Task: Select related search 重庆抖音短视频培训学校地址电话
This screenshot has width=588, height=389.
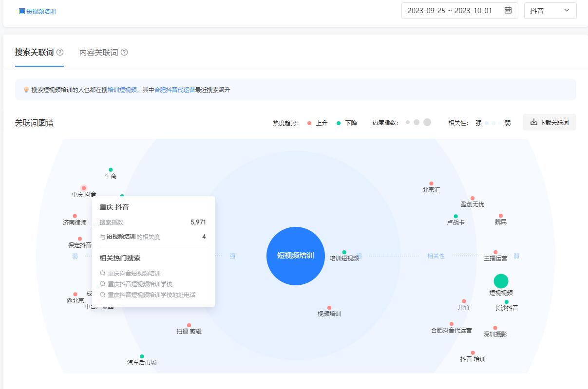Action: (x=152, y=295)
